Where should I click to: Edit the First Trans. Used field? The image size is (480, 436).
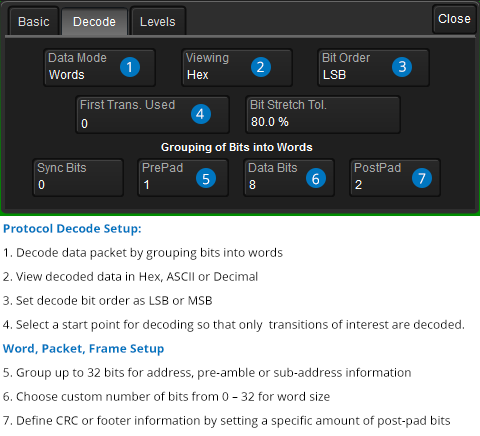point(153,115)
